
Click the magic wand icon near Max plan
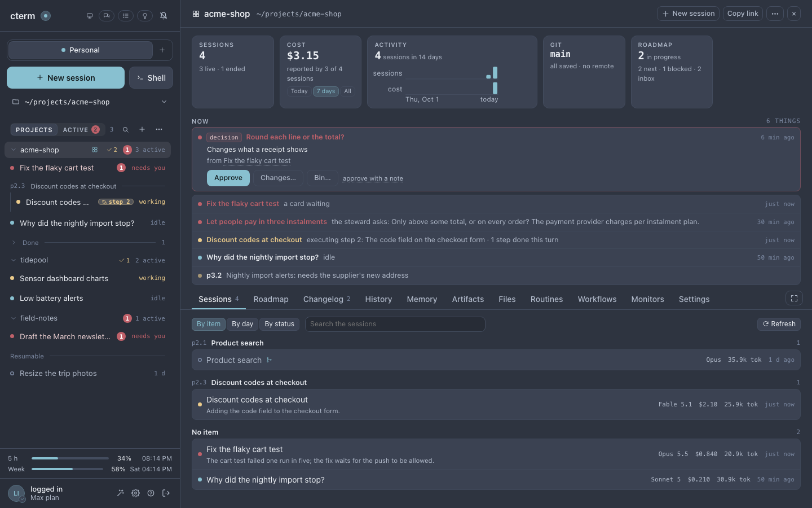(120, 493)
